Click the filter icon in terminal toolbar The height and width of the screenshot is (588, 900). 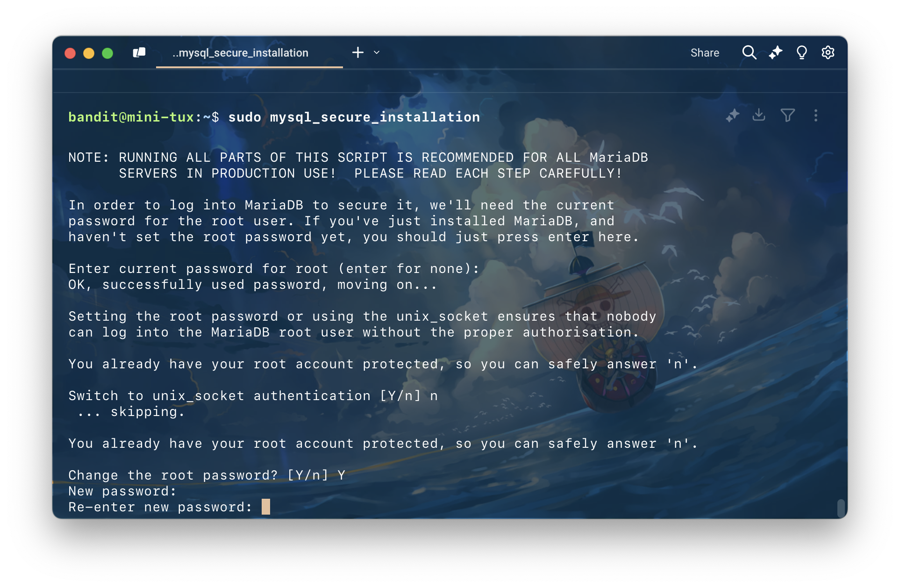(787, 115)
